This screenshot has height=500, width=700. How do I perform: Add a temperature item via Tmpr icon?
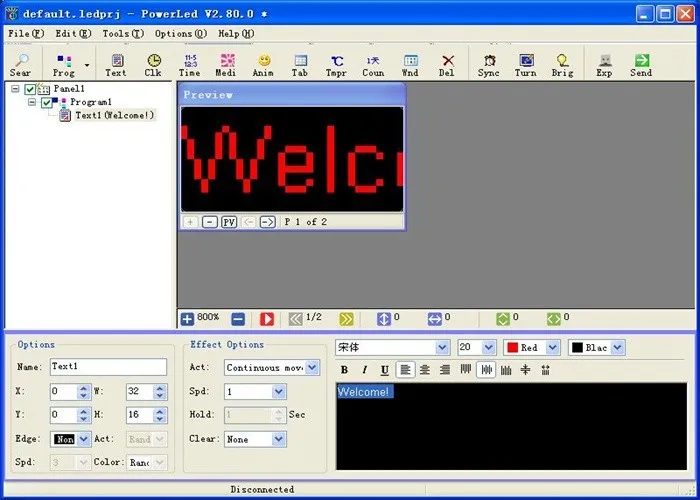click(337, 65)
